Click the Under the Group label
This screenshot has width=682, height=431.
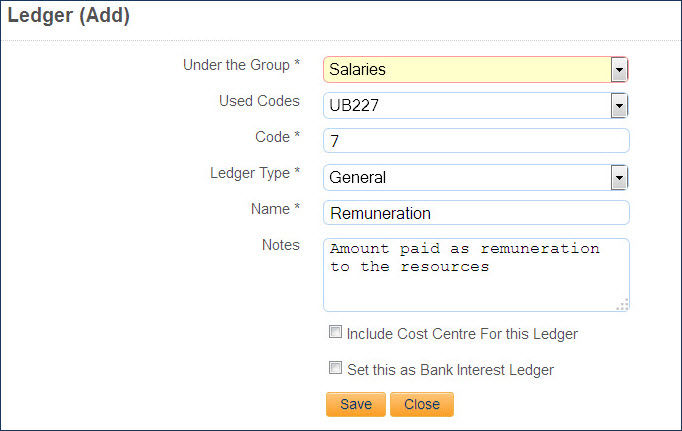(x=241, y=65)
